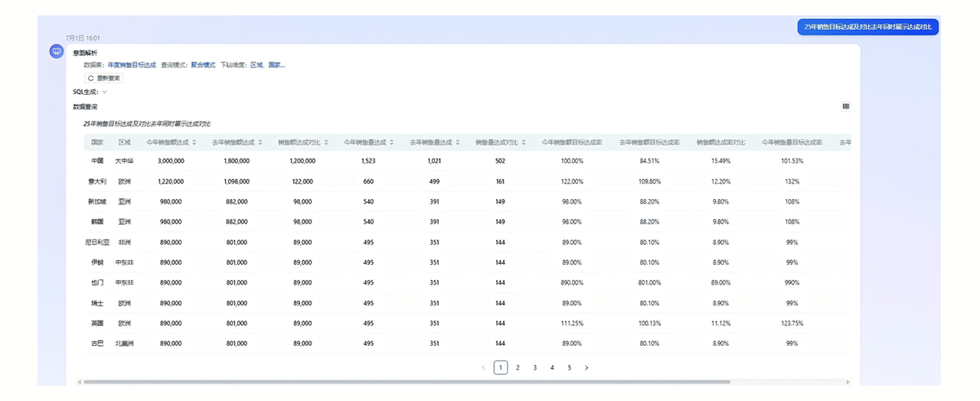The image size is (980, 401).
Task: Sort by 今年销售量达成 column
Action: [391, 142]
